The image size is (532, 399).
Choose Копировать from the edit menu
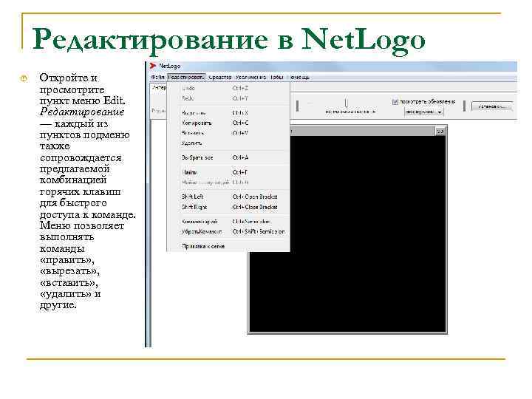(228, 123)
